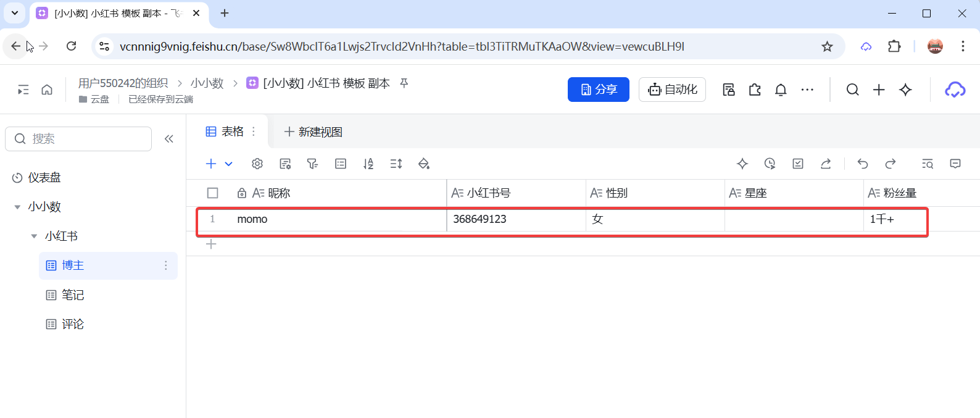This screenshot has height=418, width=980.
Task: Bookmark this page with the star icon
Action: 827,46
